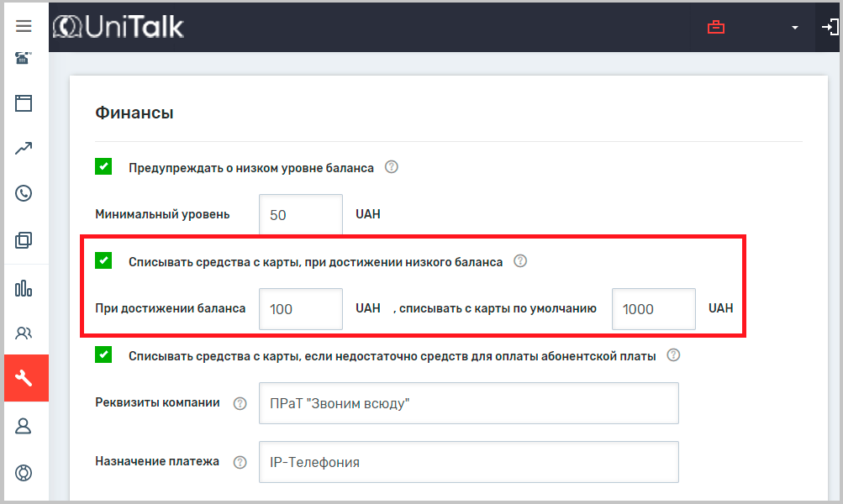Click the trending line chart sidebar icon
The image size is (843, 504).
click(x=24, y=149)
